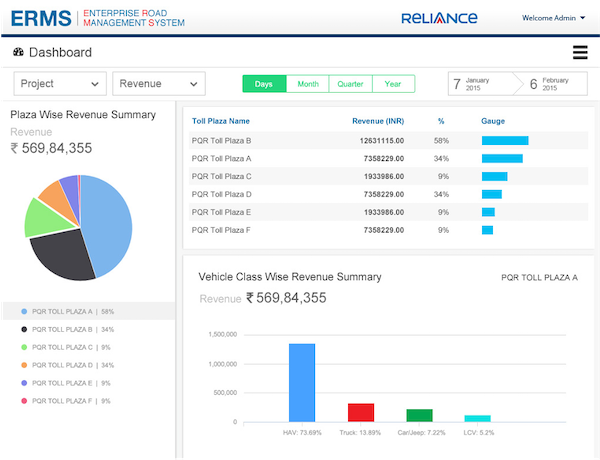Open the hamburger menu icon
Image resolution: width=600 pixels, height=460 pixels.
pos(580,53)
